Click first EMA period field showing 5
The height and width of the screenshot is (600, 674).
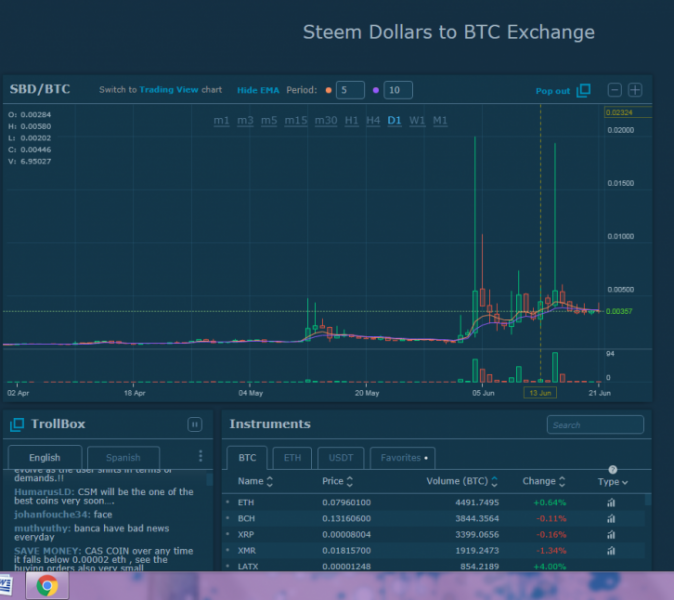click(350, 90)
